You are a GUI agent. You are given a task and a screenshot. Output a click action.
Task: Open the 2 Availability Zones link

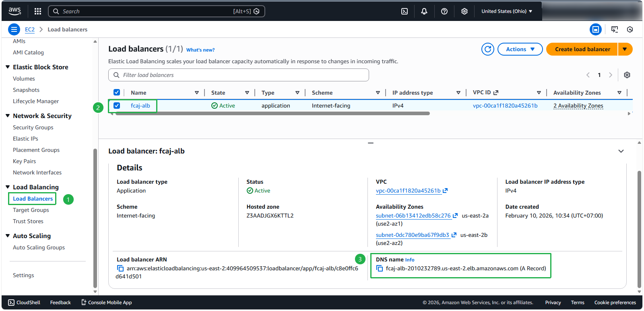pyautogui.click(x=578, y=106)
